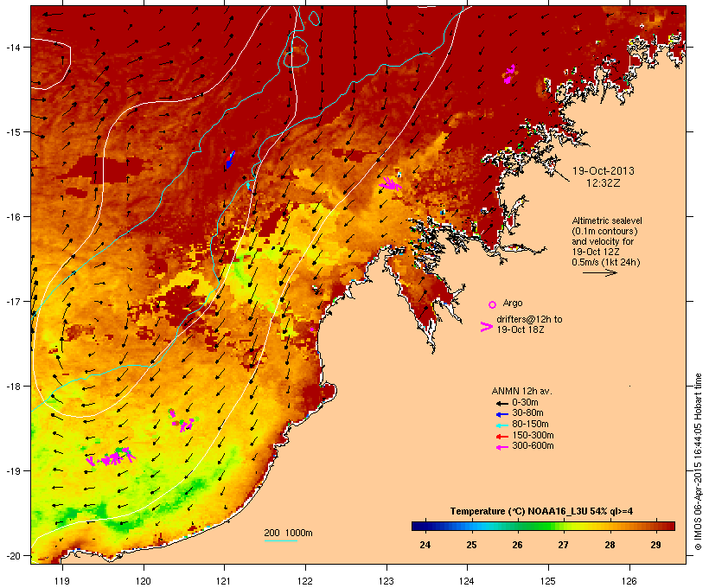709x588 pixels.
Task: Click the '80-150m' depth label
Action: pyautogui.click(x=530, y=425)
